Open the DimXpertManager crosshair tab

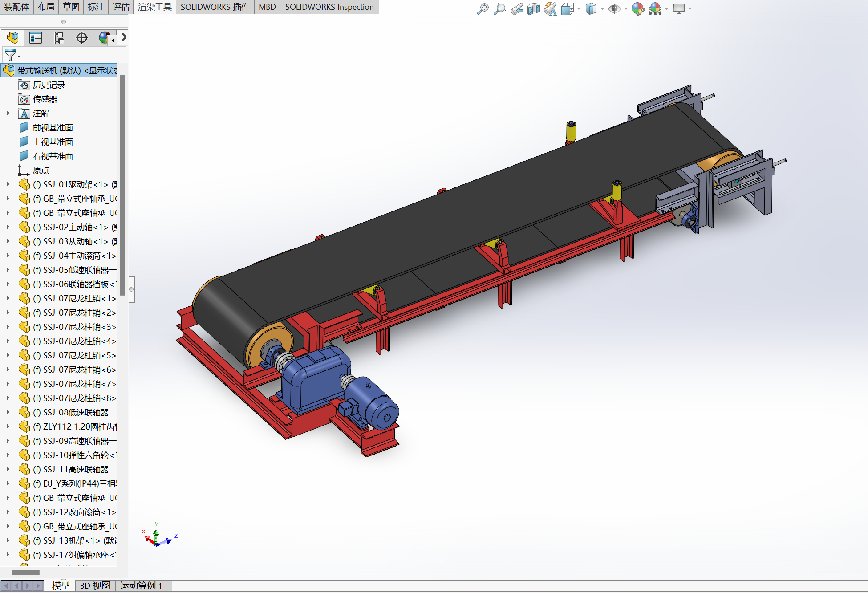pyautogui.click(x=82, y=38)
